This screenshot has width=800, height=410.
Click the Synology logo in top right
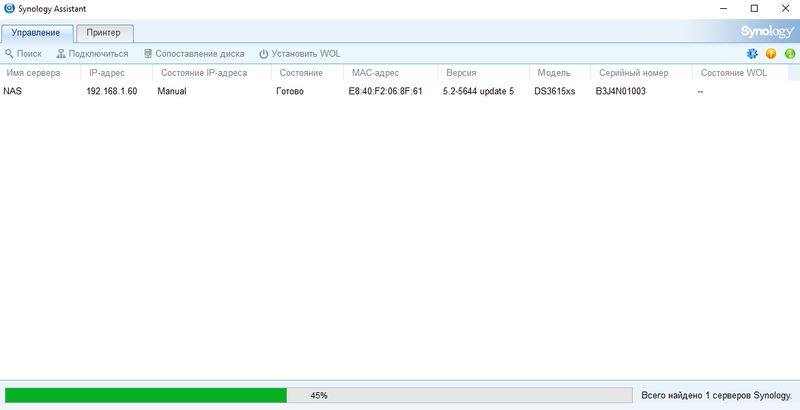pos(767,32)
